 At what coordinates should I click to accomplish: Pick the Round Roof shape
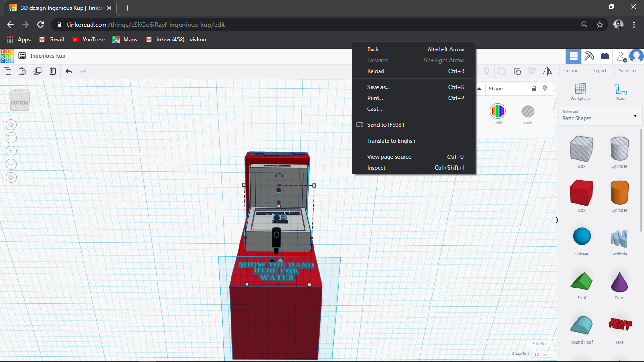pos(582,325)
